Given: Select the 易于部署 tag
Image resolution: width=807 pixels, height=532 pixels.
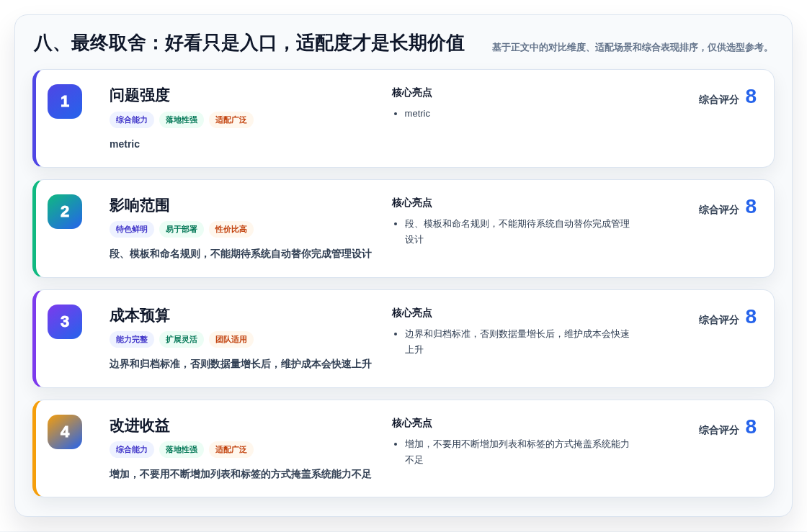Looking at the screenshot, I should point(182,229).
